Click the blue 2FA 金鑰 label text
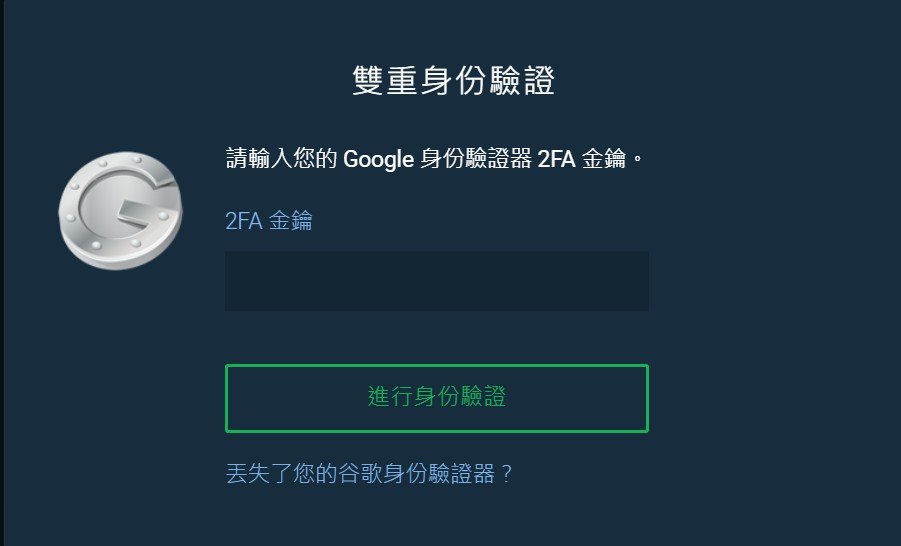 point(268,221)
